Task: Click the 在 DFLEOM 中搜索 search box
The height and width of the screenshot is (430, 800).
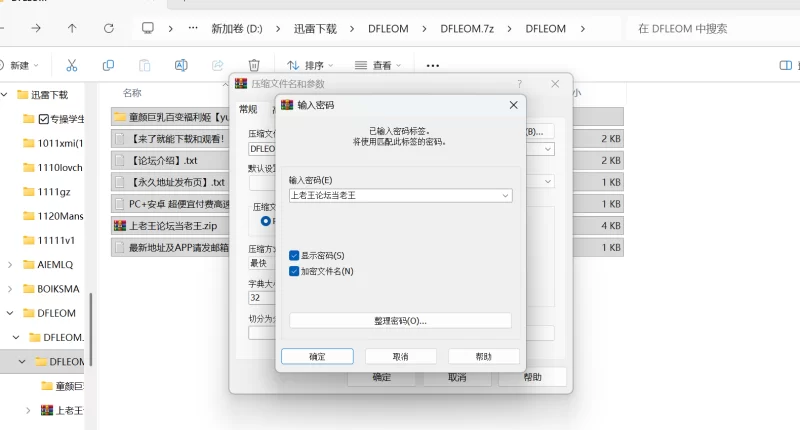Action: click(712, 29)
